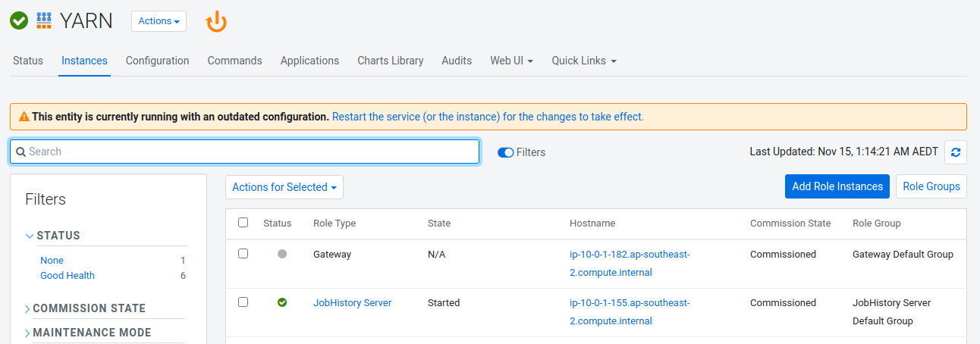Toggle the Filters switch off
Image resolution: width=980 pixels, height=344 pixels.
click(x=505, y=152)
